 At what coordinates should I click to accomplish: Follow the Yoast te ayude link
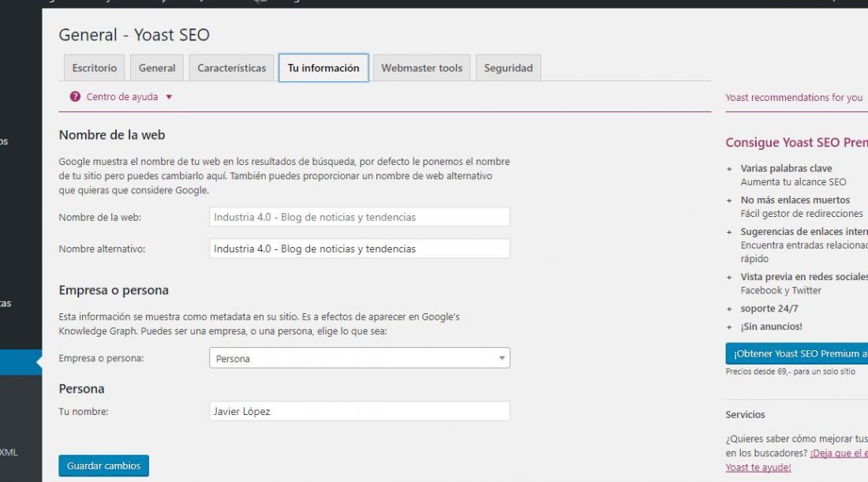pos(758,468)
